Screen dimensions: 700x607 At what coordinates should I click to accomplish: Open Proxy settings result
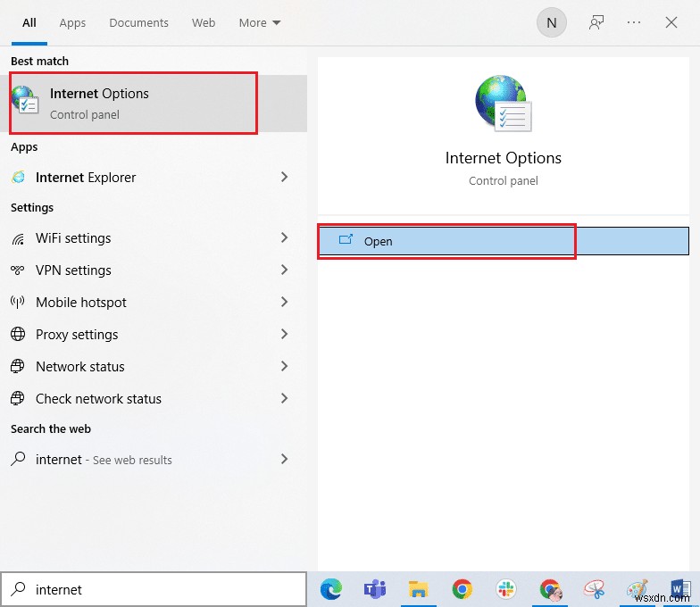pyautogui.click(x=154, y=334)
